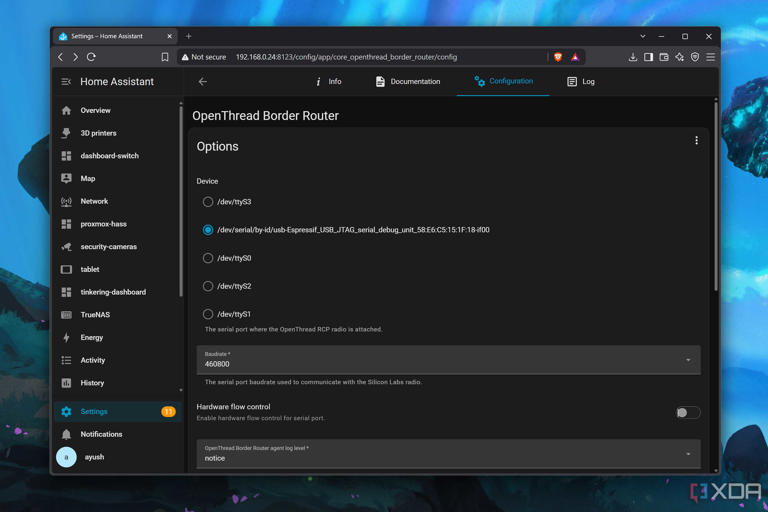Click the main page vertical scrollbar

(x=716, y=196)
